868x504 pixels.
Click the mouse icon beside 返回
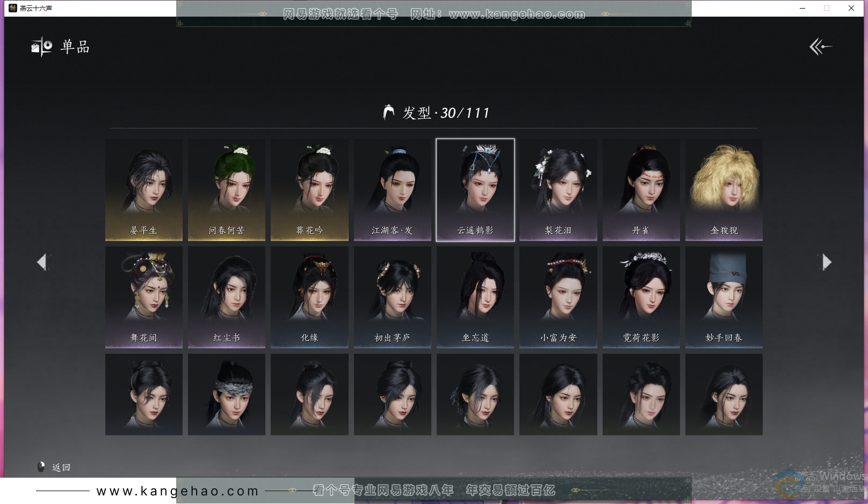pos(41,467)
